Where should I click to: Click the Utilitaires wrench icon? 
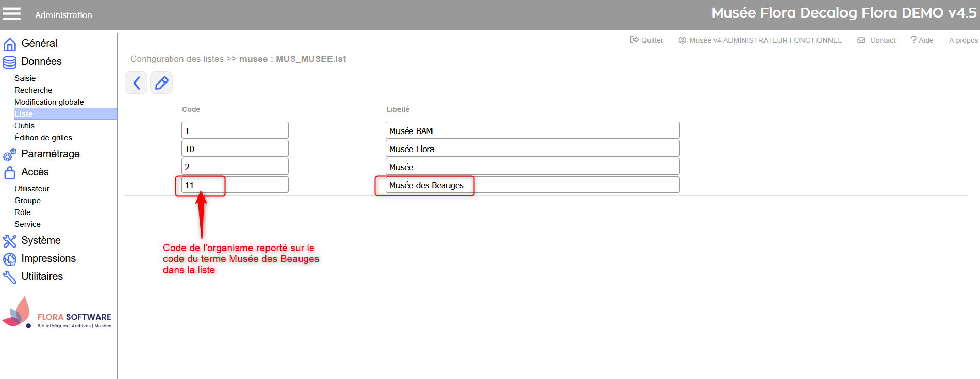(9, 277)
